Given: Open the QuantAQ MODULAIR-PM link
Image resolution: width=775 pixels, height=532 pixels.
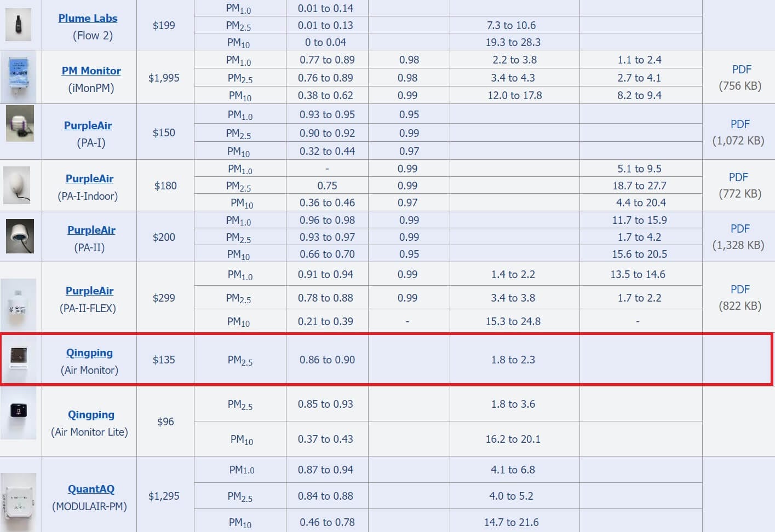Looking at the screenshot, I should pos(90,489).
